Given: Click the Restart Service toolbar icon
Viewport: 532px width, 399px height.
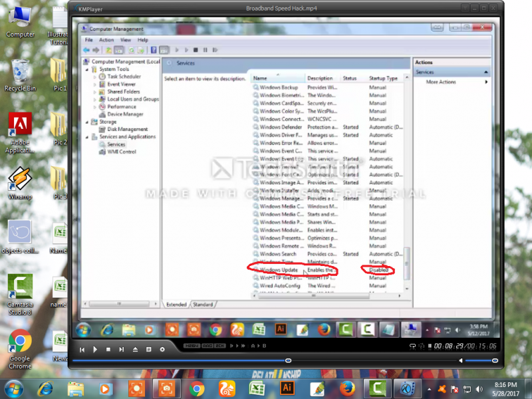Looking at the screenshot, I should (x=215, y=50).
